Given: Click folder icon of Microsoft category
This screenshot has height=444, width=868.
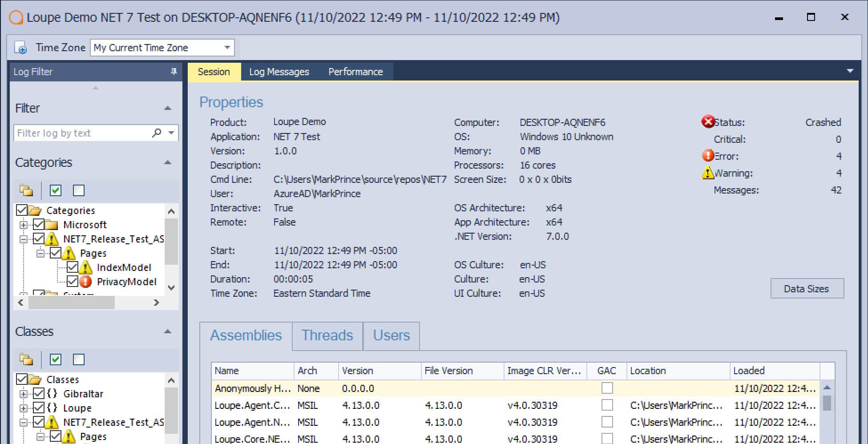Looking at the screenshot, I should 52,225.
